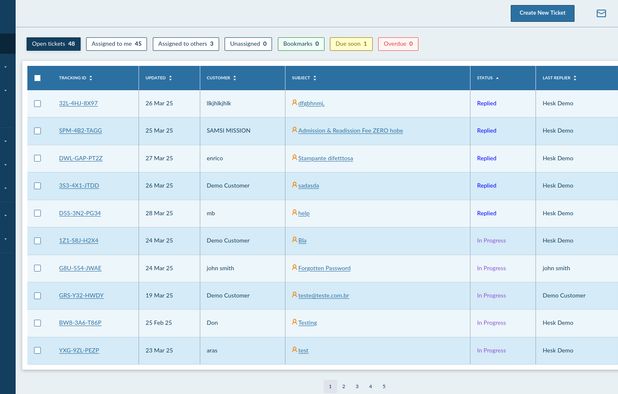
Task: Open the help subject link
Action: tap(304, 213)
